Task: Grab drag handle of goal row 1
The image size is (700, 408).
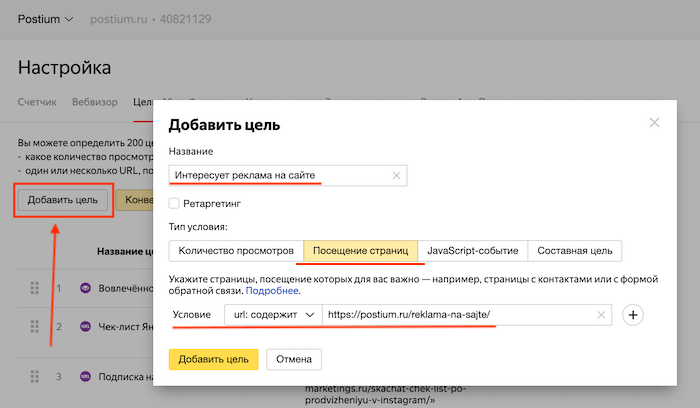Action: [33, 288]
